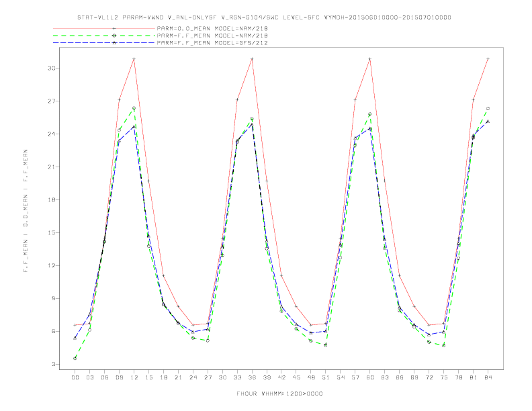
Task: Click the x-axis label FHOUR VHHMM: 1200>0000
Action: pyautogui.click(x=279, y=394)
